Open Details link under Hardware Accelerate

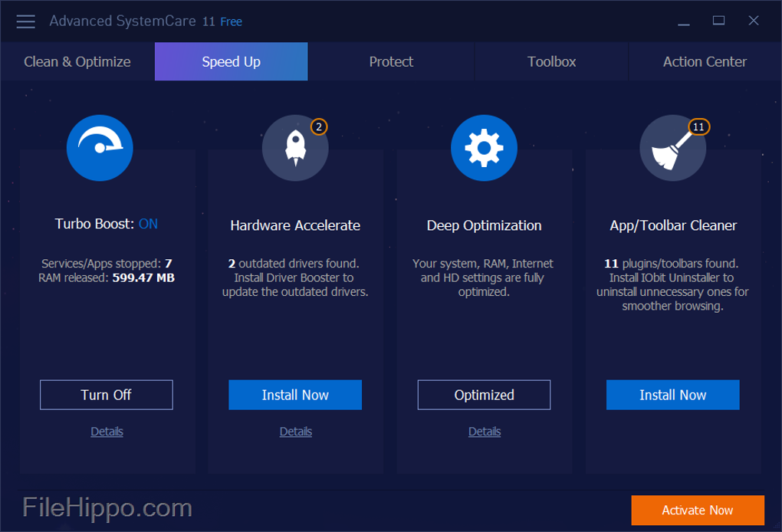(x=295, y=432)
